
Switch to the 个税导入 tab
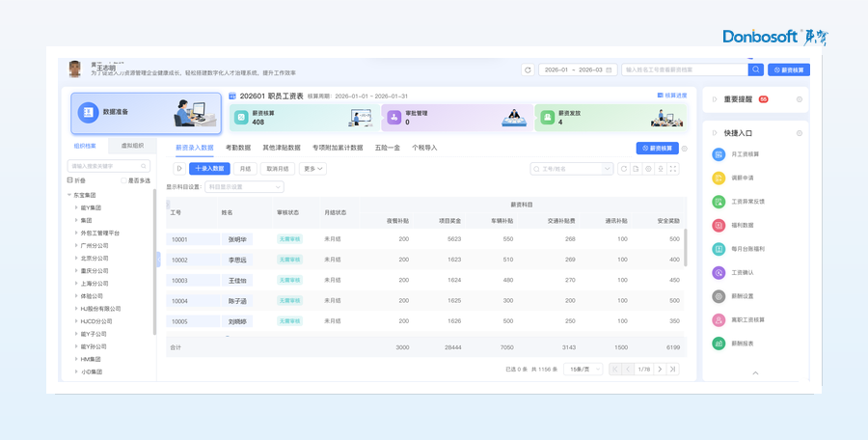424,148
